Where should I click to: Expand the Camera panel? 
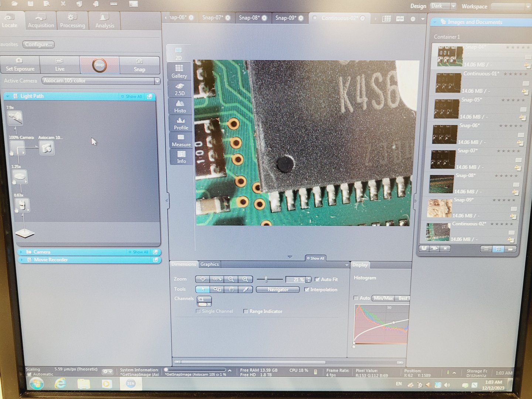pos(21,252)
